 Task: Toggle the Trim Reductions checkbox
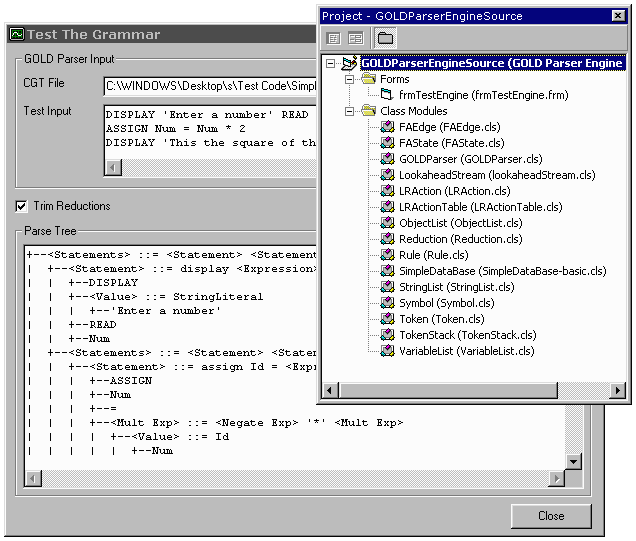pos(22,206)
